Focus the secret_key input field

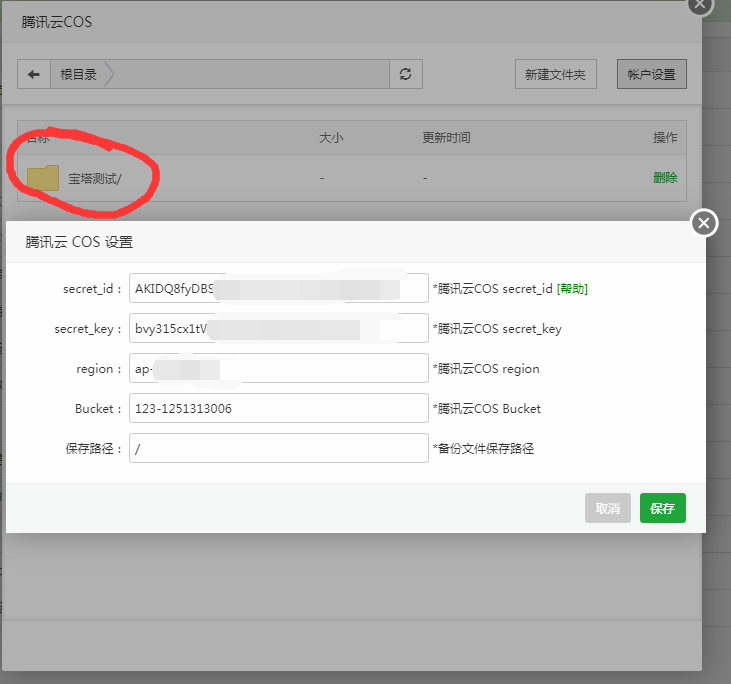tap(279, 328)
